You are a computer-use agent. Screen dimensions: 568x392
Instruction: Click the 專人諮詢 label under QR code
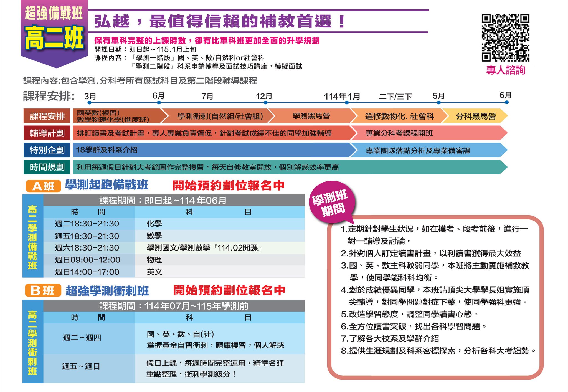click(506, 70)
